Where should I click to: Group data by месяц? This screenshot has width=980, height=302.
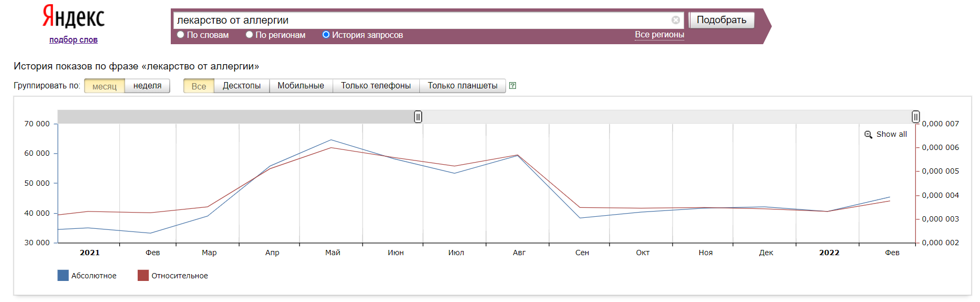105,86
